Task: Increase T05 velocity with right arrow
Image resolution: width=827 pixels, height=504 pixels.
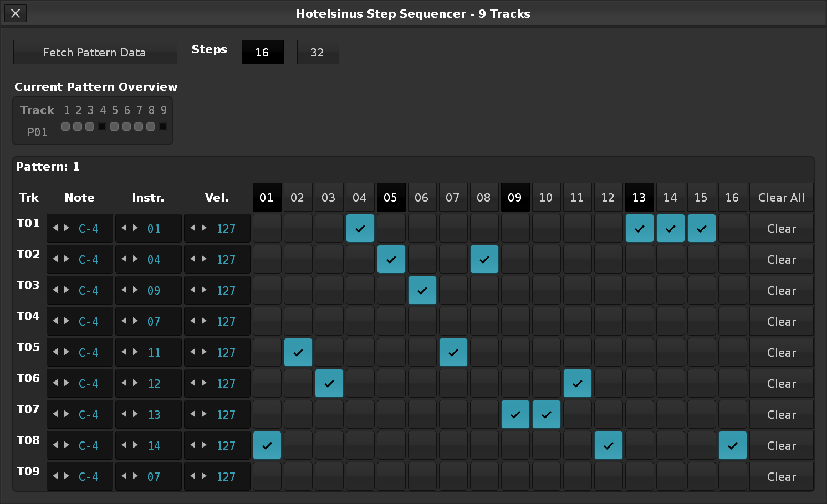Action: [204, 352]
